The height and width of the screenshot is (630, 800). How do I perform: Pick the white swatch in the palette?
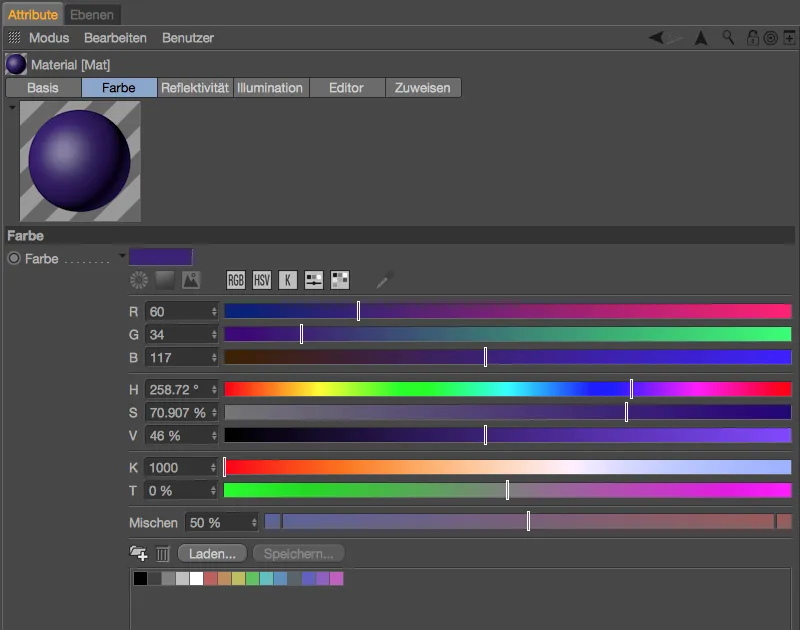click(196, 578)
